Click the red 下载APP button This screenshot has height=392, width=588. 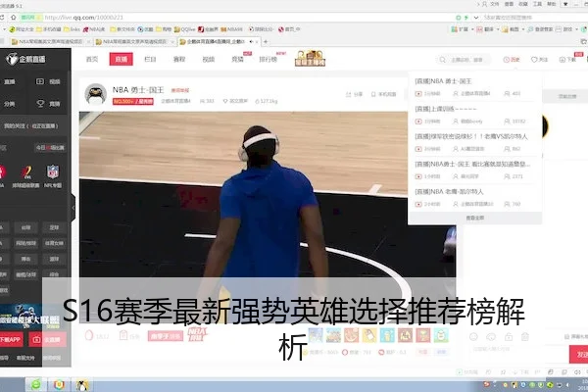[11, 339]
